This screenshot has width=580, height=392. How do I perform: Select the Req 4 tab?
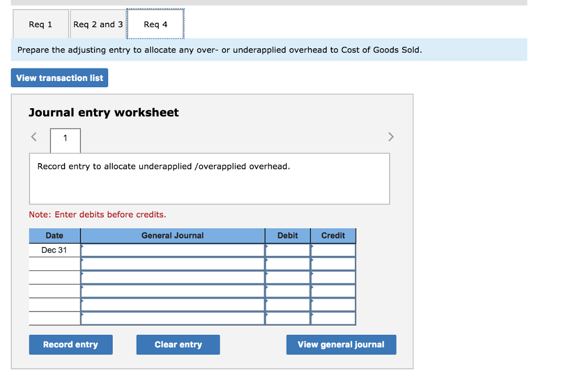point(155,24)
